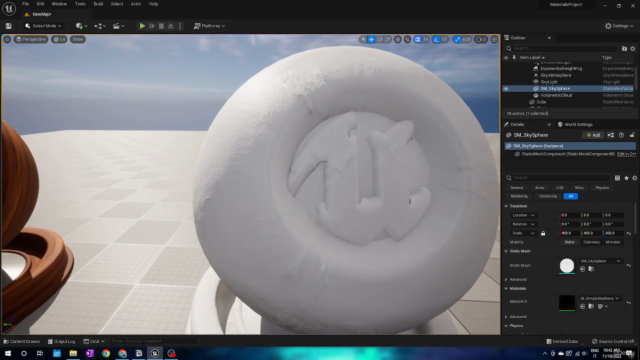Open the Cinematics toolbar dropdown

[x=118, y=26]
